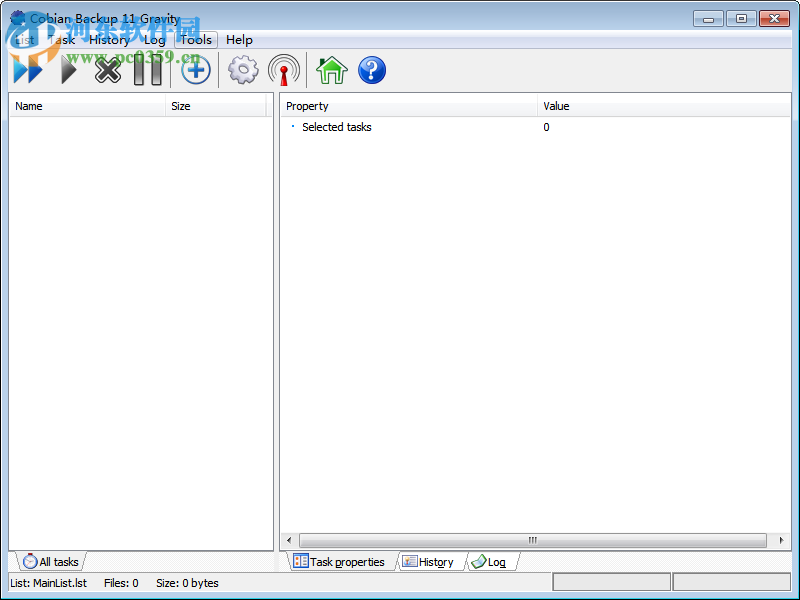Open the Tools menu
Viewport: 800px width, 600px height.
[196, 40]
